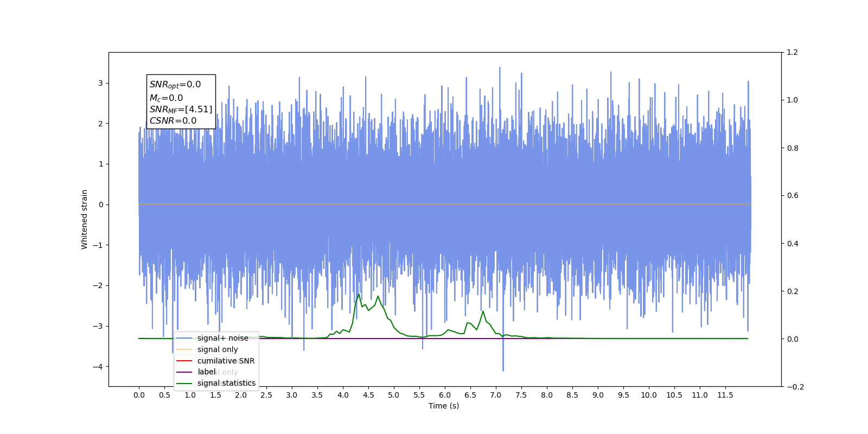868x434 pixels.
Task: Click the 0.6 tick on right axis
Action: pos(793,196)
